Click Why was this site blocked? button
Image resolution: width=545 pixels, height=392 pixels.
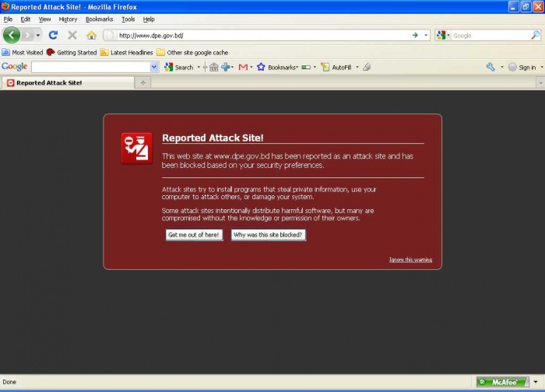pos(268,235)
